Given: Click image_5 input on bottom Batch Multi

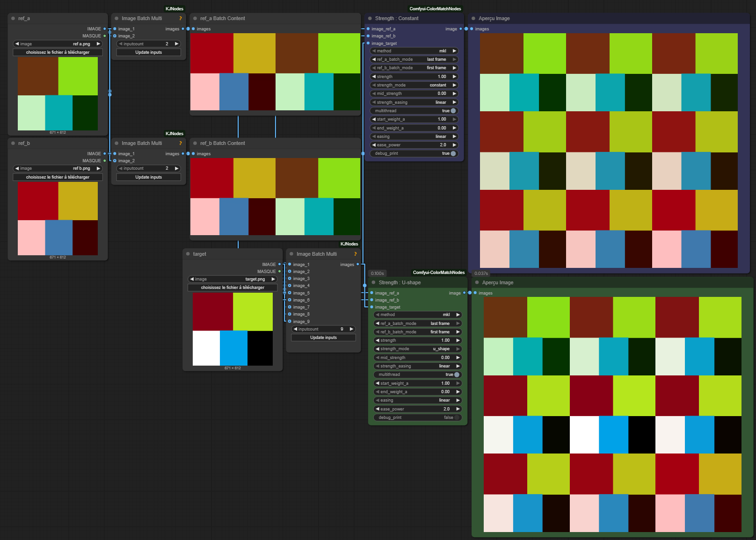Looking at the screenshot, I should point(290,293).
